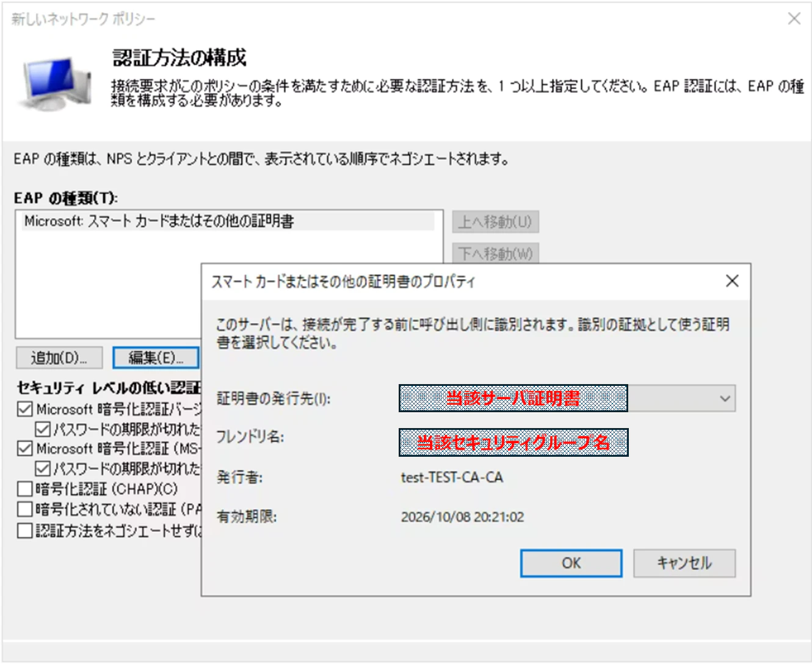Click the expiry date 2026/10/08 20:21:02
Screen dimensions: 812x665
tap(462, 517)
